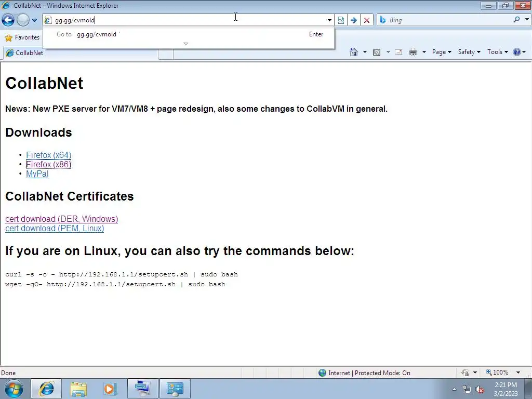Open the Firefox (x64) download link

click(48, 155)
